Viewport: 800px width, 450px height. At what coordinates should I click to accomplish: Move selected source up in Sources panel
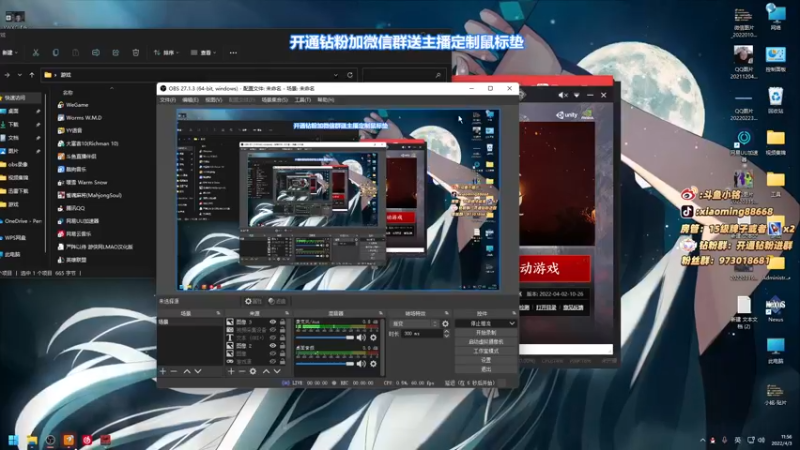(266, 371)
